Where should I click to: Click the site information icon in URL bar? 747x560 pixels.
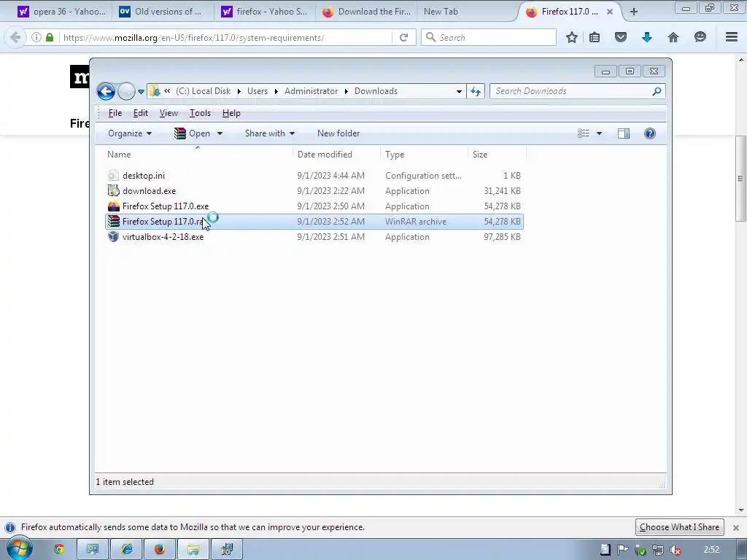36,37
